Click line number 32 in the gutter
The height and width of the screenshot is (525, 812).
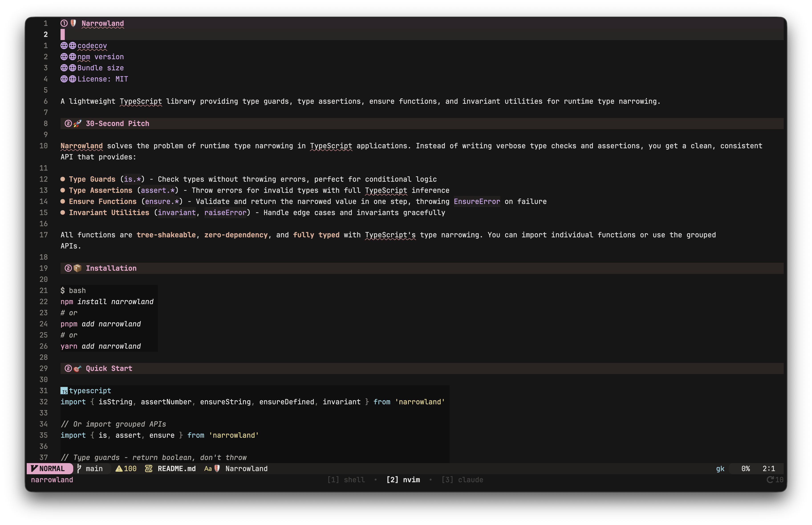[43, 402]
